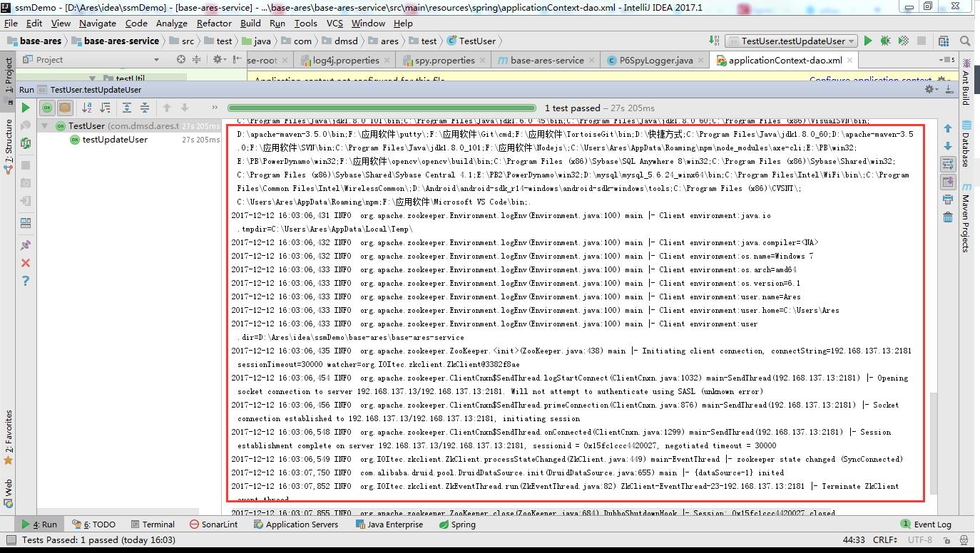This screenshot has height=553, width=980.
Task: Hide the Run tool window
Action: (x=949, y=89)
